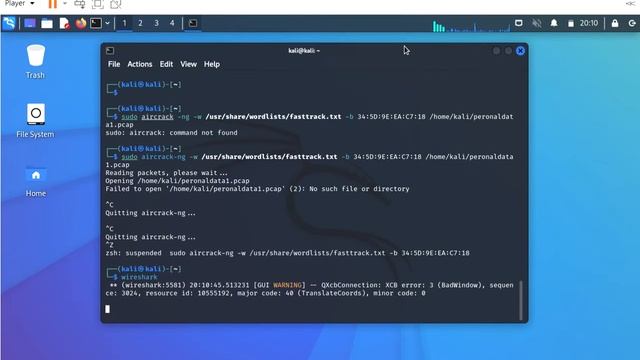Minimize the terminal window
640x360 pixels.
point(496,51)
